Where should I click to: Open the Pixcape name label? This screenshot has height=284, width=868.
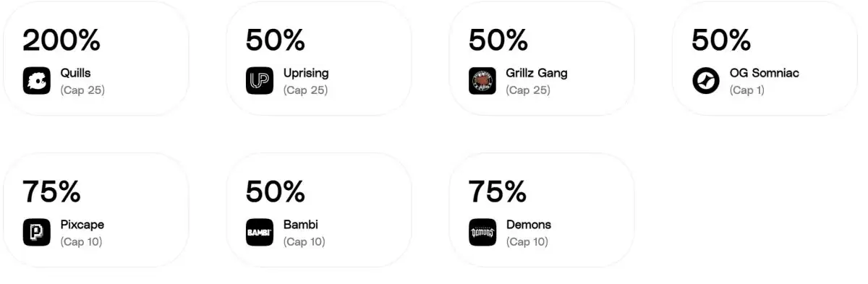pyautogui.click(x=82, y=225)
